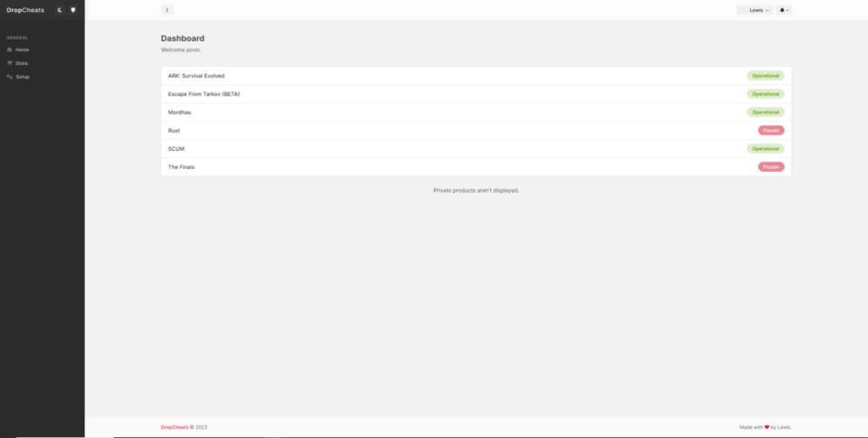Open the vertical three-dot menu button
The height and width of the screenshot is (438, 868).
168,10
